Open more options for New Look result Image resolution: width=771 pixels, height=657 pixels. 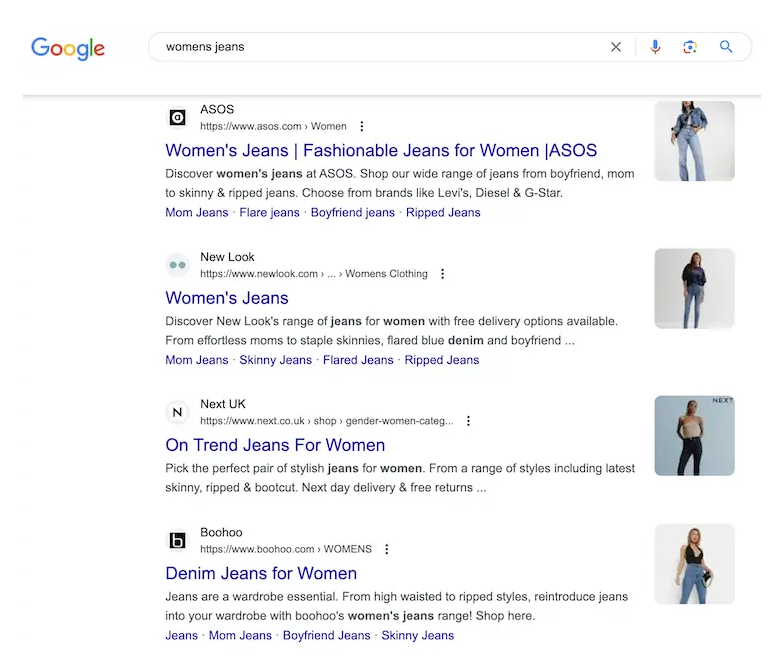(443, 274)
